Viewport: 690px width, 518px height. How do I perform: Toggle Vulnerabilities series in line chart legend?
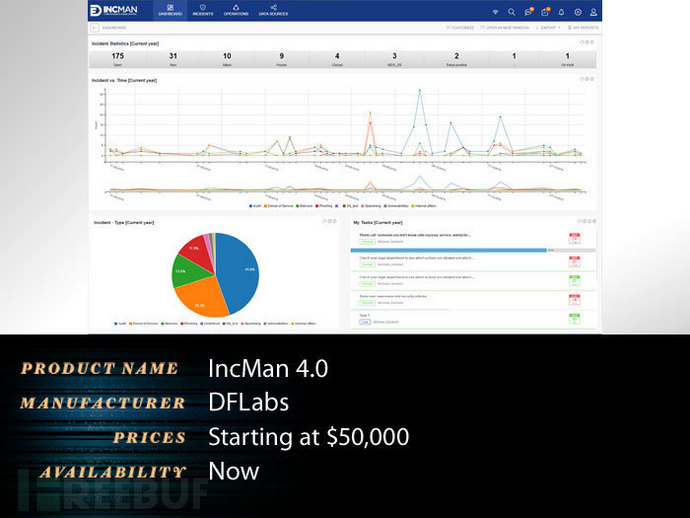tap(396, 206)
